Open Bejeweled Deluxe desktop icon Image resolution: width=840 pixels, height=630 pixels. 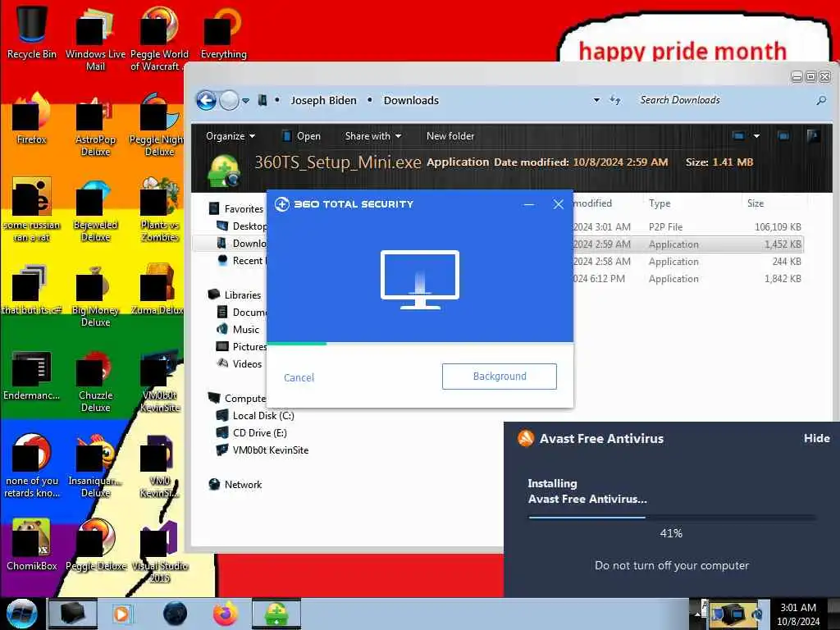tap(95, 210)
